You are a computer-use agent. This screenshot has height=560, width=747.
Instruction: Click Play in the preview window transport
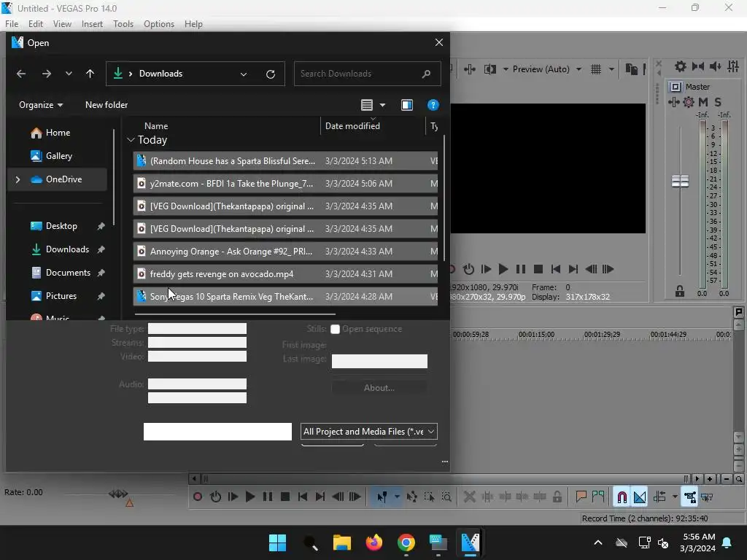[503, 269]
